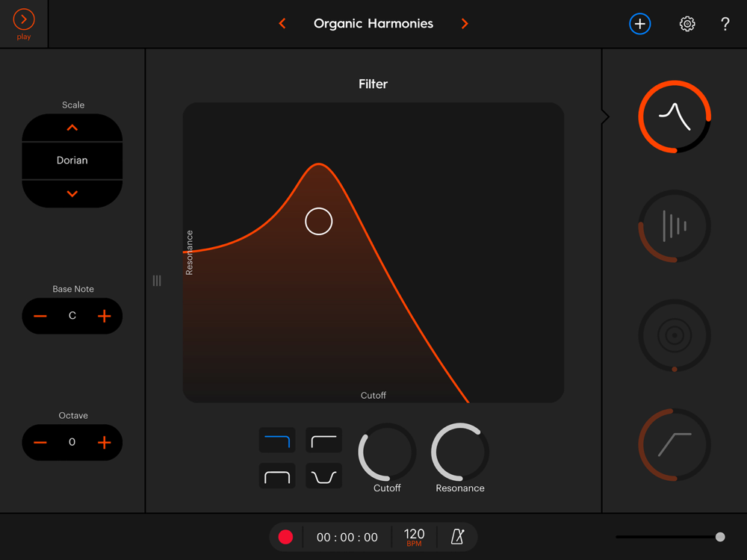747x560 pixels.
Task: Click the left panel grip handle
Action: [157, 281]
